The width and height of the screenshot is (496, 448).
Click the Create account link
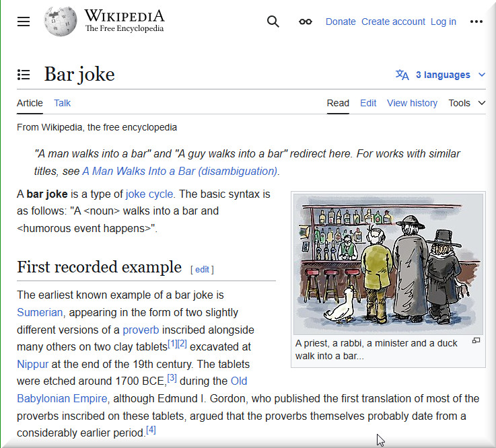(x=393, y=22)
